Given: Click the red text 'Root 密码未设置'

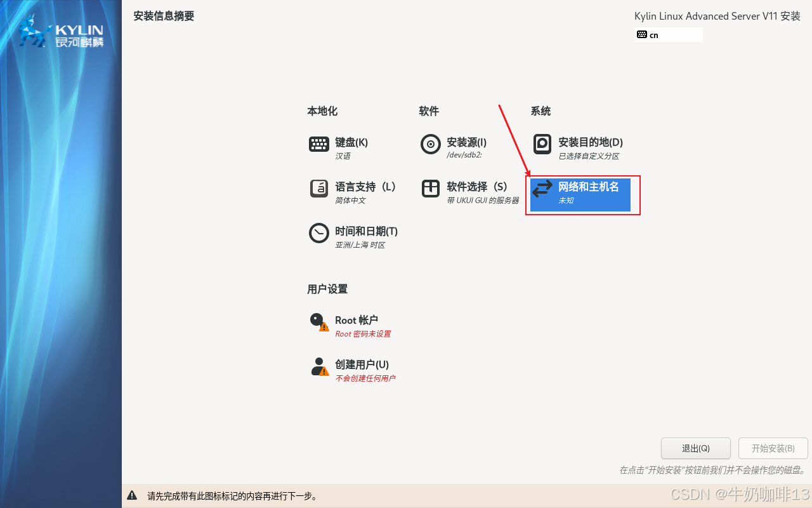Looking at the screenshot, I should pyautogui.click(x=363, y=334).
